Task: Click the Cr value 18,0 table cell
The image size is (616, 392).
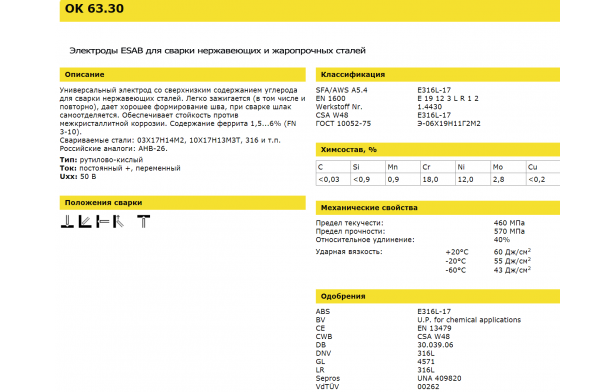Action: click(438, 180)
